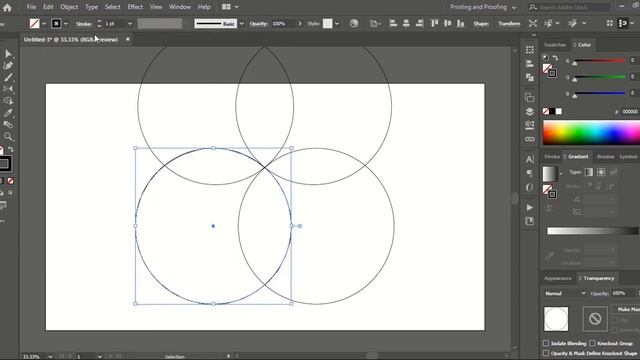Open the Window menu

180,7
